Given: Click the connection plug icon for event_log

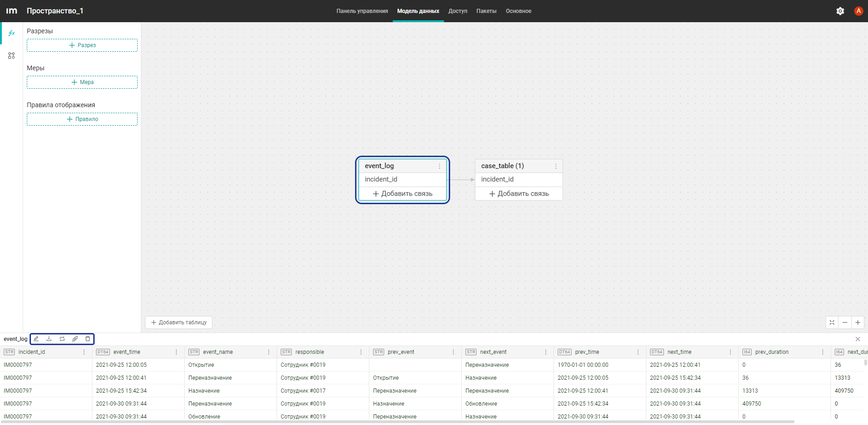Looking at the screenshot, I should pyautogui.click(x=75, y=339).
